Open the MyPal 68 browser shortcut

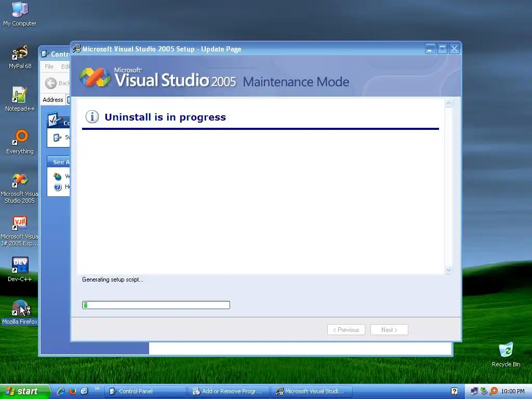coord(20,57)
